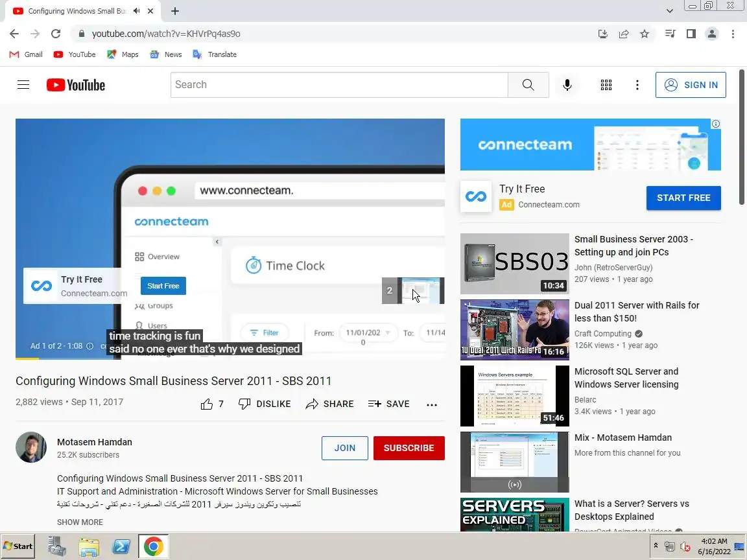Open ad info icon next to Ad 1 of 2
This screenshot has width=747, height=560.
pyautogui.click(x=89, y=346)
